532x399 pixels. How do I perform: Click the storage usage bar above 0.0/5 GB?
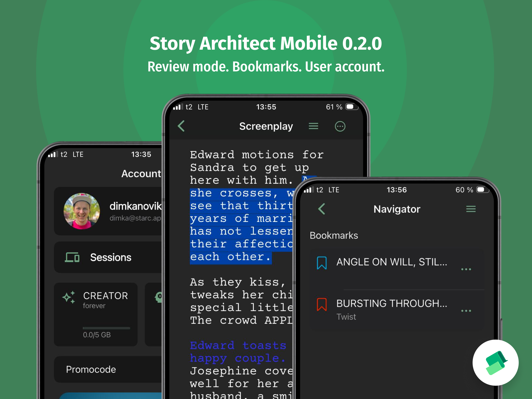click(106, 328)
